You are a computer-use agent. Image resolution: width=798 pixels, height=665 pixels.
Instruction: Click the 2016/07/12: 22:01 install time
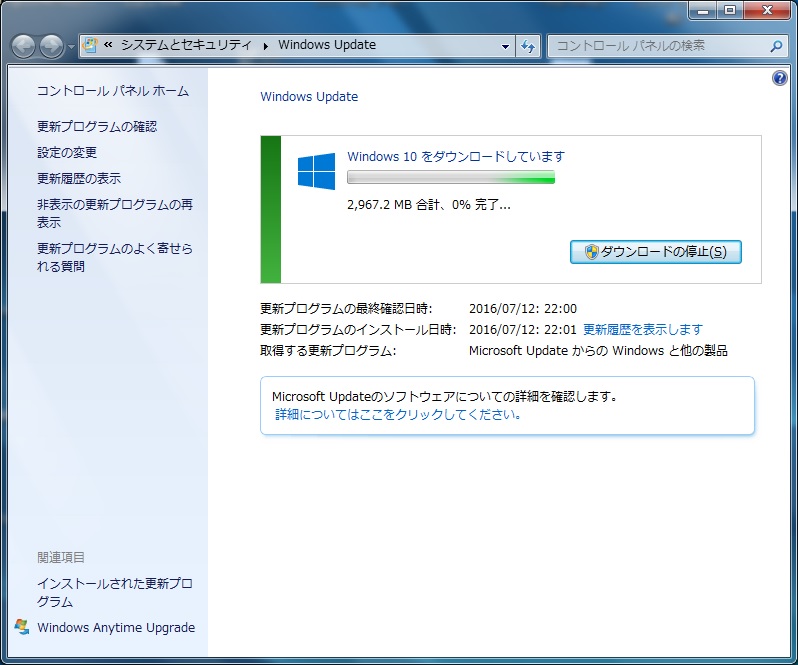[523, 329]
